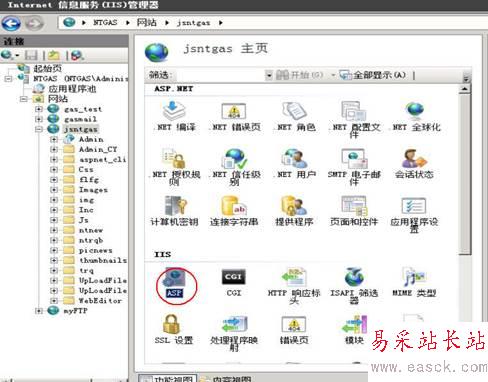Click the vertical scrollbar thumb of feature list
488x382 pixels.
point(465,174)
